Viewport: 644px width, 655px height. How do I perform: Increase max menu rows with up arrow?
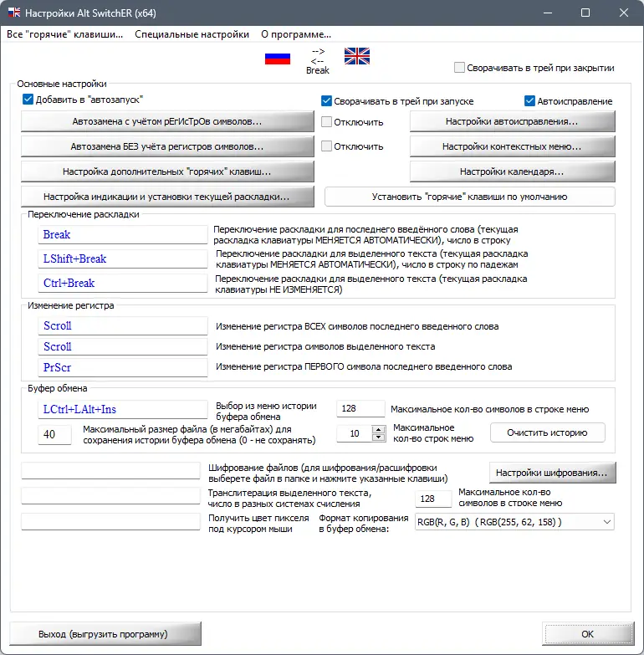click(x=378, y=429)
